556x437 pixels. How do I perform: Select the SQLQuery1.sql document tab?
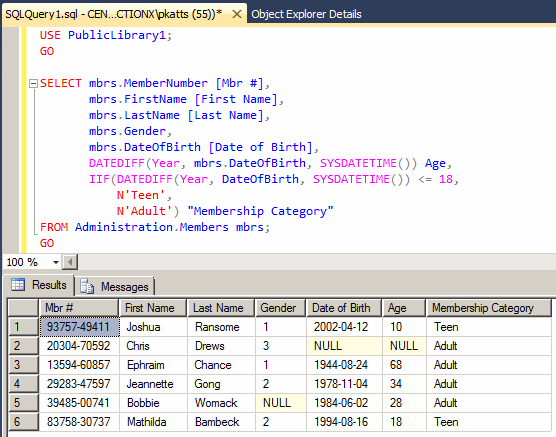pos(113,14)
